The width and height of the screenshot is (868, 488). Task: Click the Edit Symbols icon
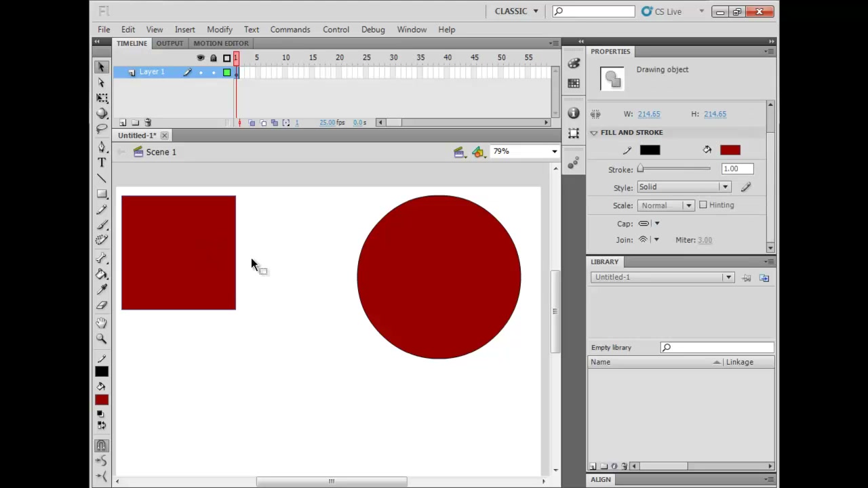tap(479, 152)
